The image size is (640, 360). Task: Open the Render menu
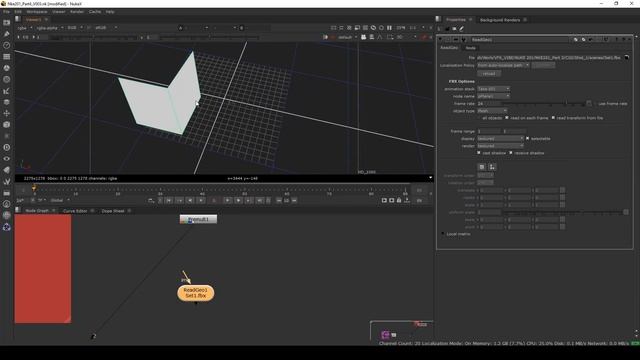[77, 12]
